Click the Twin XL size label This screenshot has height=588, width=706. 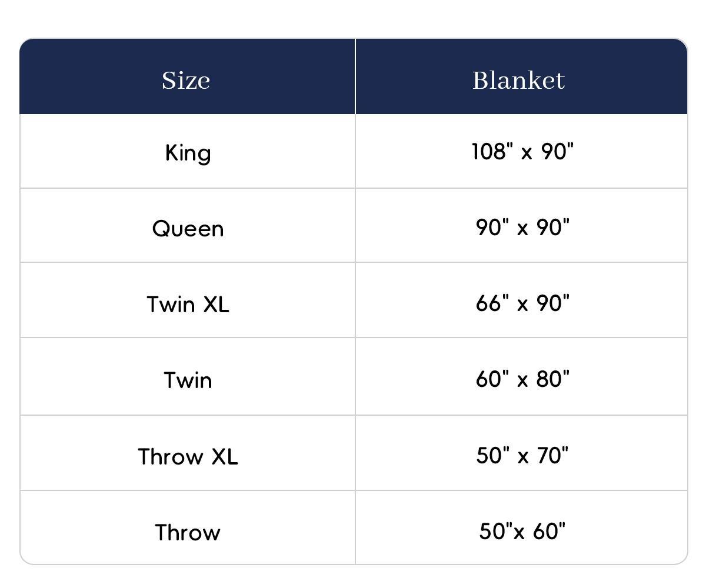pyautogui.click(x=188, y=304)
